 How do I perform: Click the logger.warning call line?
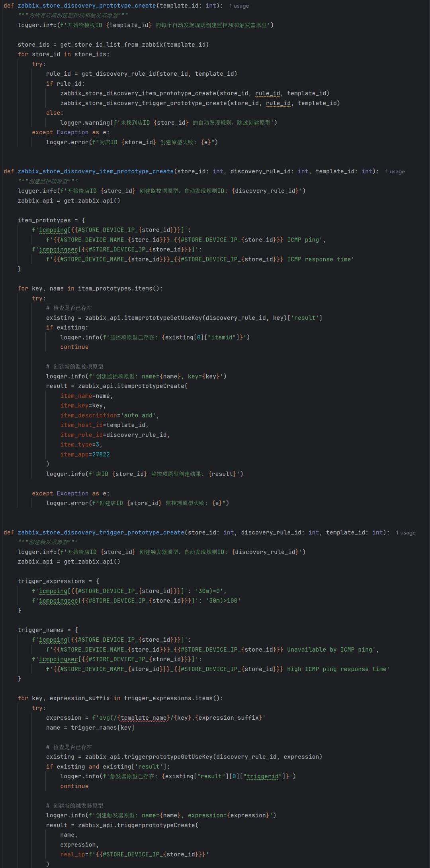point(169,123)
